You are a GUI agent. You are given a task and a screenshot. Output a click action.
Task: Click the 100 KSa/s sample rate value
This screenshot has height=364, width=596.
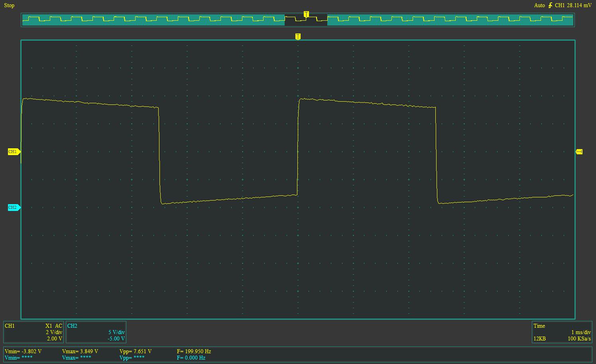pyautogui.click(x=579, y=338)
